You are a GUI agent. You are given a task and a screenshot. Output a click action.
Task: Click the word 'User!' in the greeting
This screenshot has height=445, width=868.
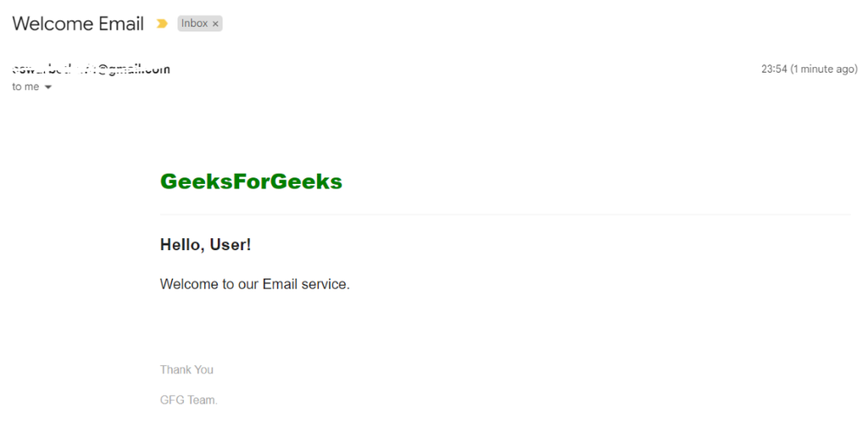click(x=231, y=245)
